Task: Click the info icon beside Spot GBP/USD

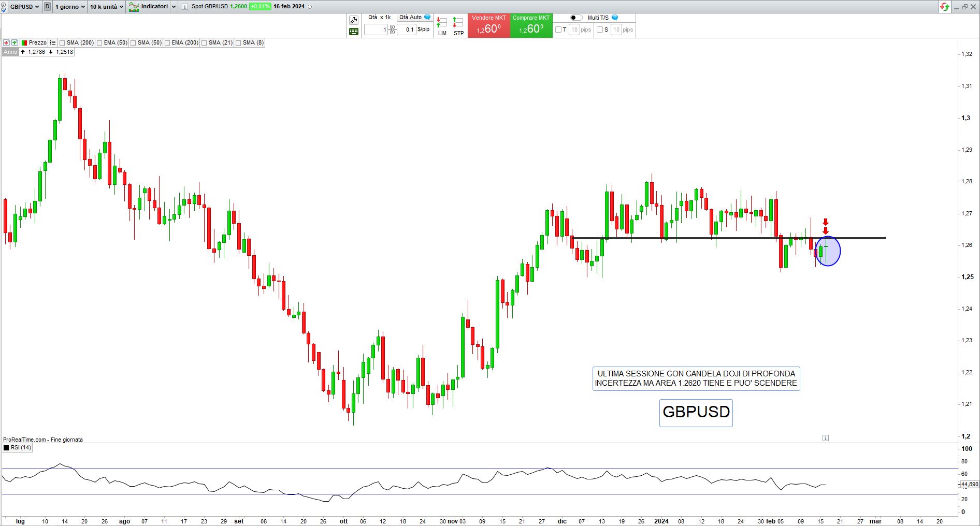Action: (x=185, y=7)
